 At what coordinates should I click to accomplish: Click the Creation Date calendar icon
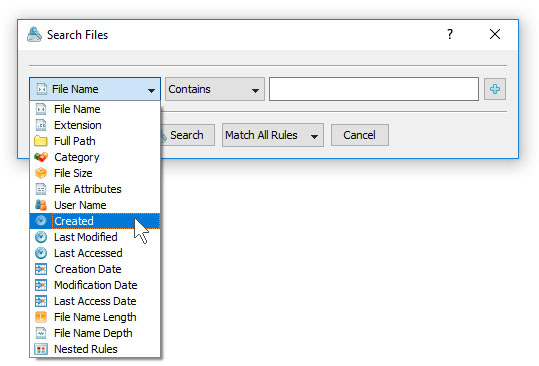click(x=41, y=269)
